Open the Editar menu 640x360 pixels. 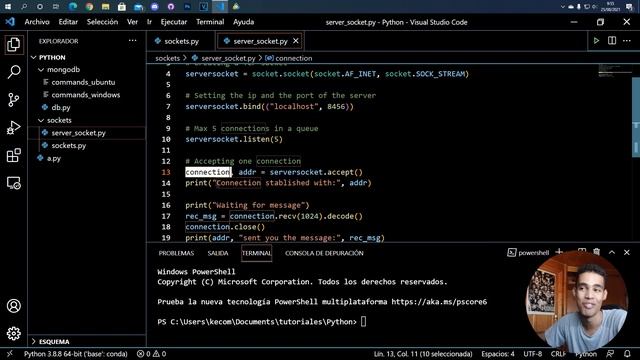pos(68,22)
